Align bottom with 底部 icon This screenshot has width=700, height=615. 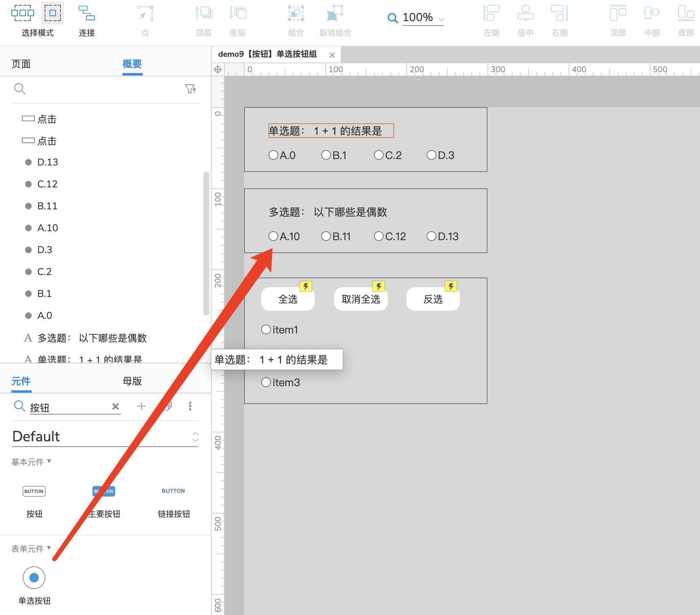686,13
